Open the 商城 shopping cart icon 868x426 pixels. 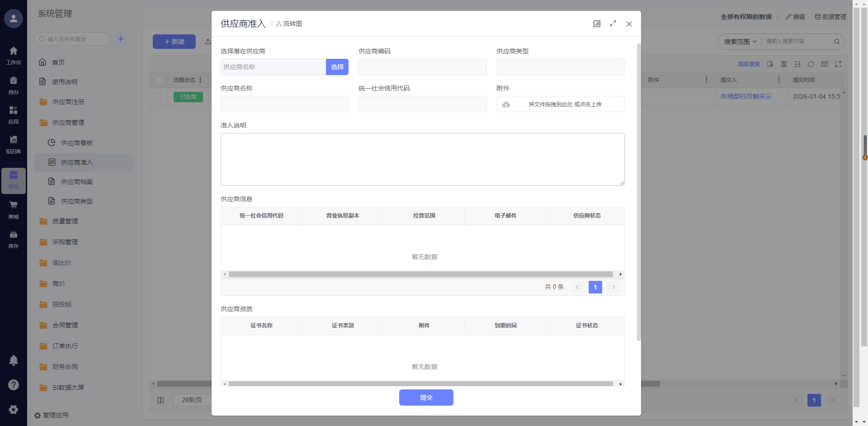point(14,209)
